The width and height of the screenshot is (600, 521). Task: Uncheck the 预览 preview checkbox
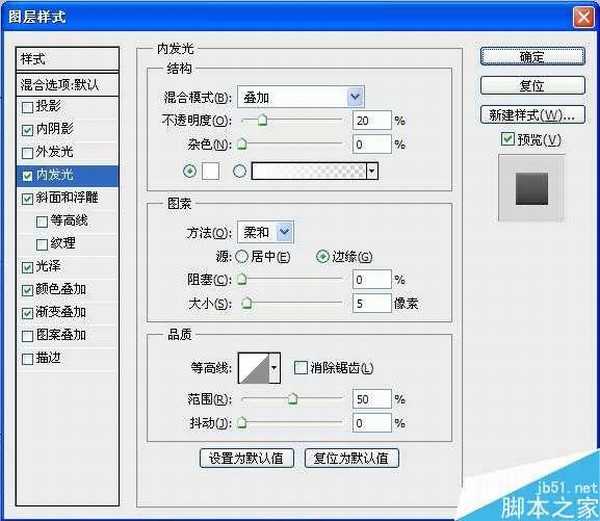tap(508, 138)
